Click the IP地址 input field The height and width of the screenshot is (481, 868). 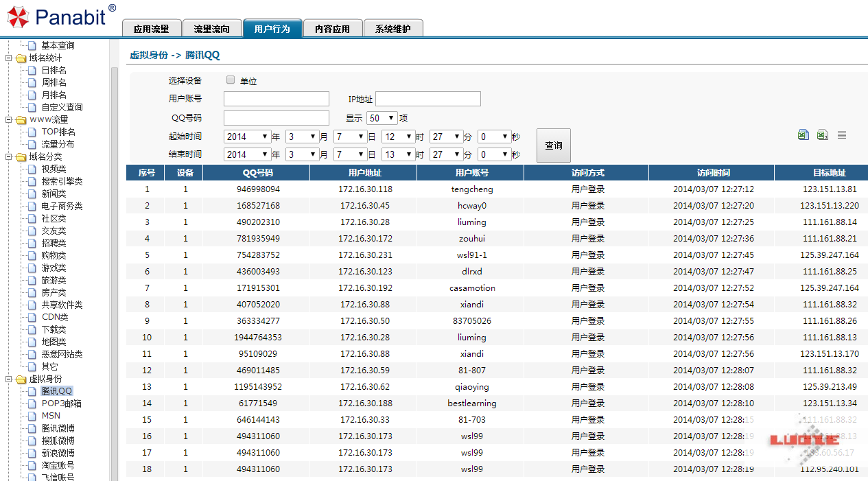tap(428, 99)
